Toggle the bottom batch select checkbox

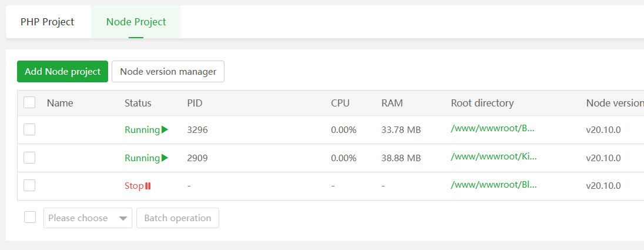pos(30,218)
